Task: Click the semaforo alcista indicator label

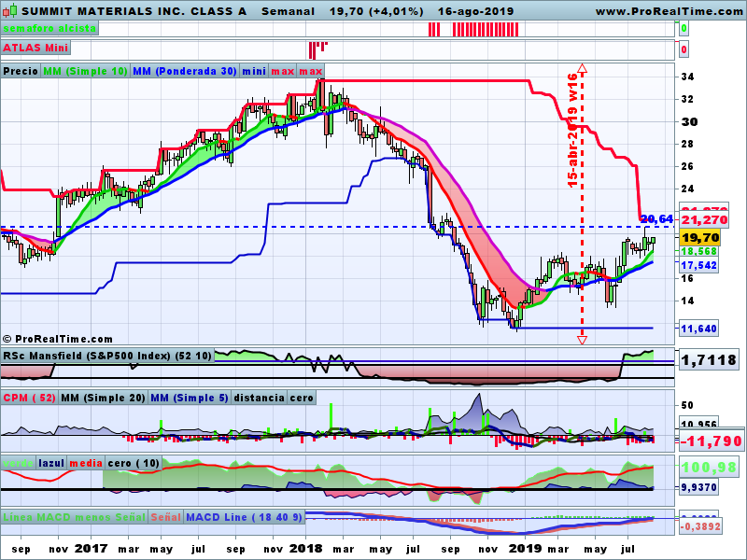Action: (x=49, y=29)
